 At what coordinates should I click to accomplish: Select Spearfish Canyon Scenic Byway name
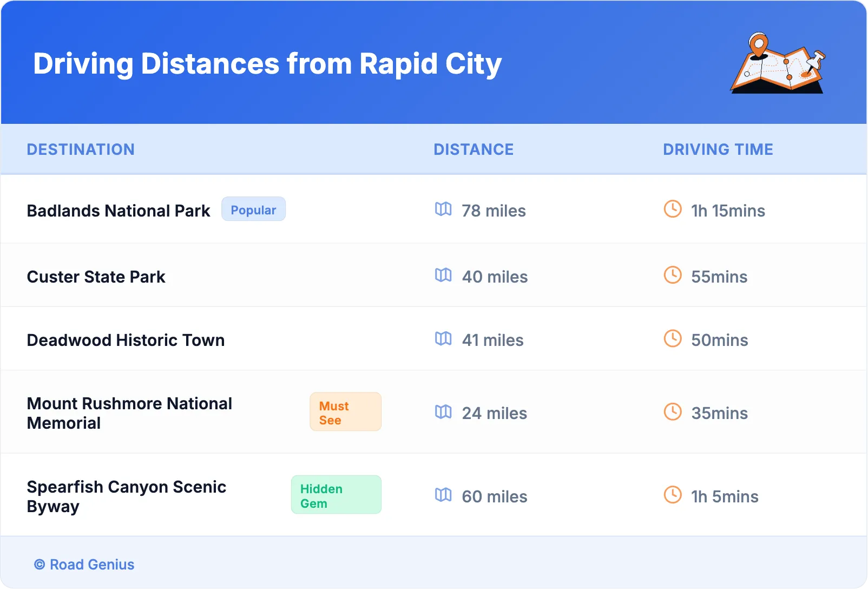pyautogui.click(x=127, y=496)
